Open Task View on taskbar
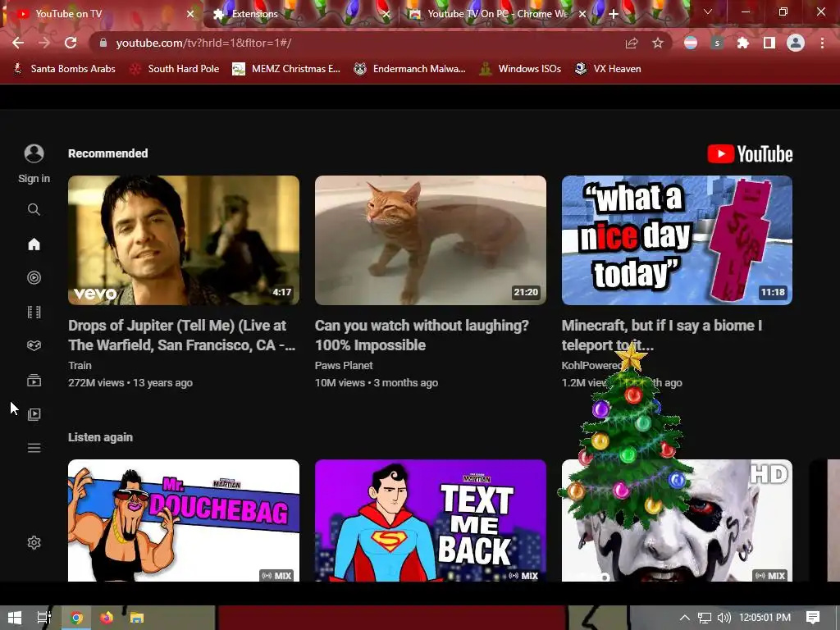The width and height of the screenshot is (840, 630). pos(44,618)
